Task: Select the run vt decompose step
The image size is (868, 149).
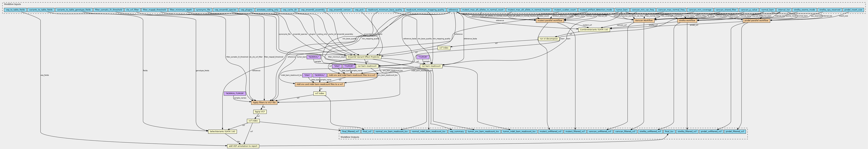Action: pyautogui.click(x=549, y=39)
